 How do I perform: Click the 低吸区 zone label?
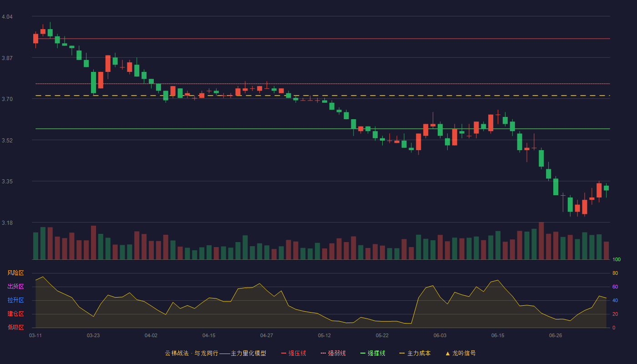(x=15, y=327)
